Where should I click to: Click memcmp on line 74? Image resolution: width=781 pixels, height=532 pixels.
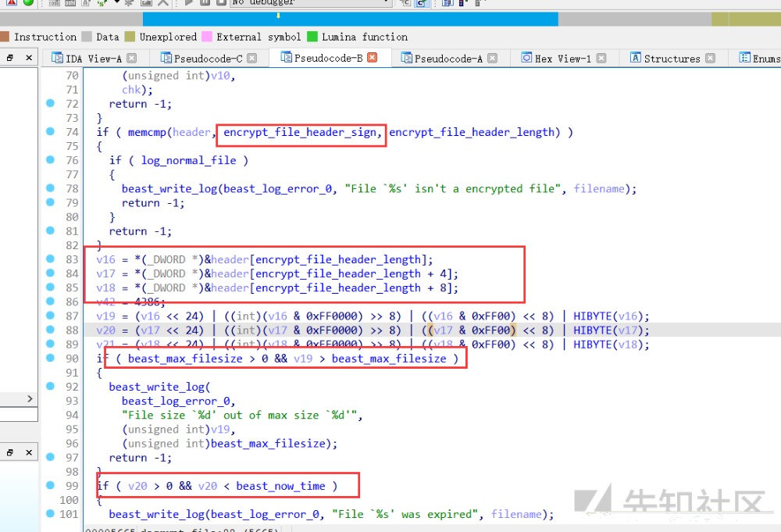(x=147, y=133)
